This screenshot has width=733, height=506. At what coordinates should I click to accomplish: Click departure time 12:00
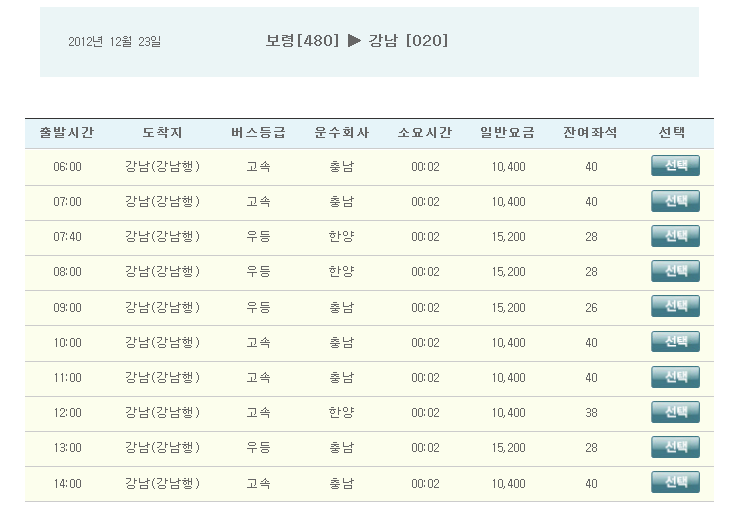pyautogui.click(x=67, y=413)
